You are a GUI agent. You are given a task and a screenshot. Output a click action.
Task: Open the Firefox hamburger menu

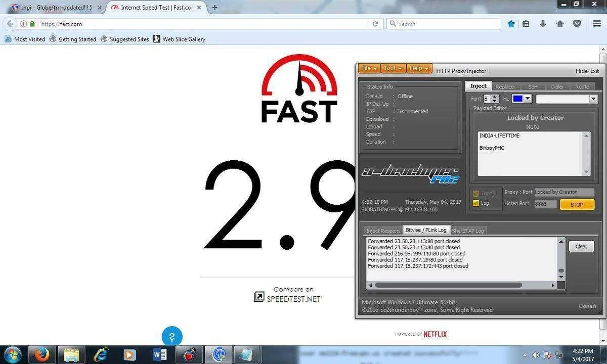(597, 24)
